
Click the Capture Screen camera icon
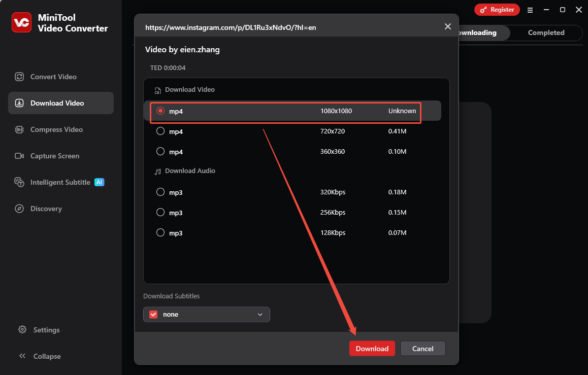[19, 156]
